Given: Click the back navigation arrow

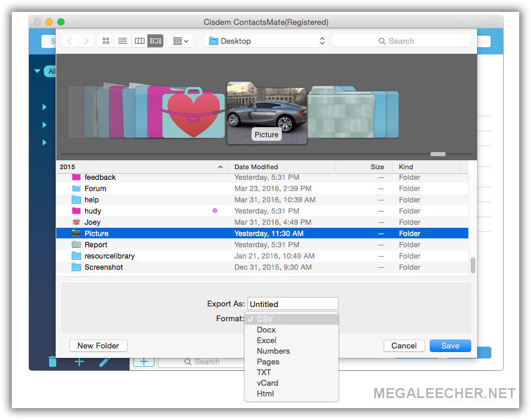Looking at the screenshot, I should (70, 41).
